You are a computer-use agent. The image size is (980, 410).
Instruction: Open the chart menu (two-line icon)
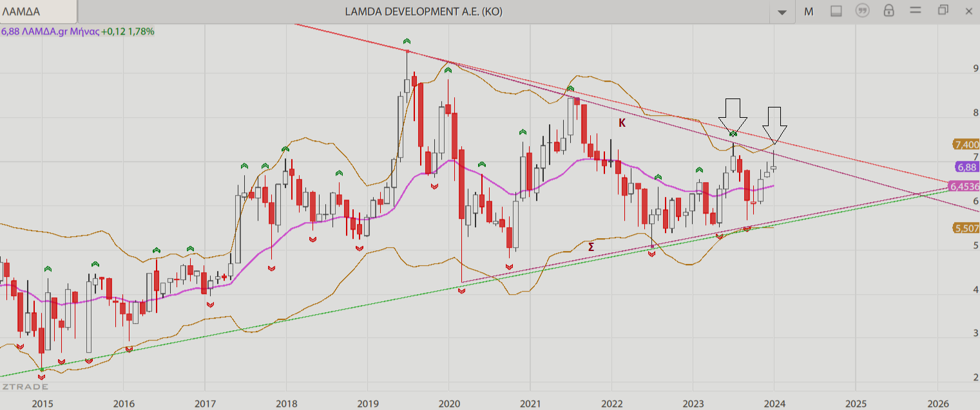pos(915,11)
